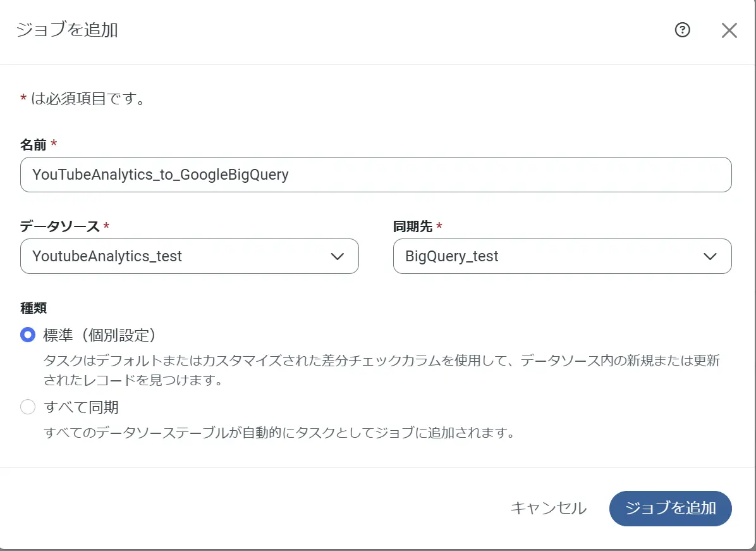This screenshot has height=551, width=756.
Task: Click the 標準（個別設定） option label text
Action: click(99, 335)
